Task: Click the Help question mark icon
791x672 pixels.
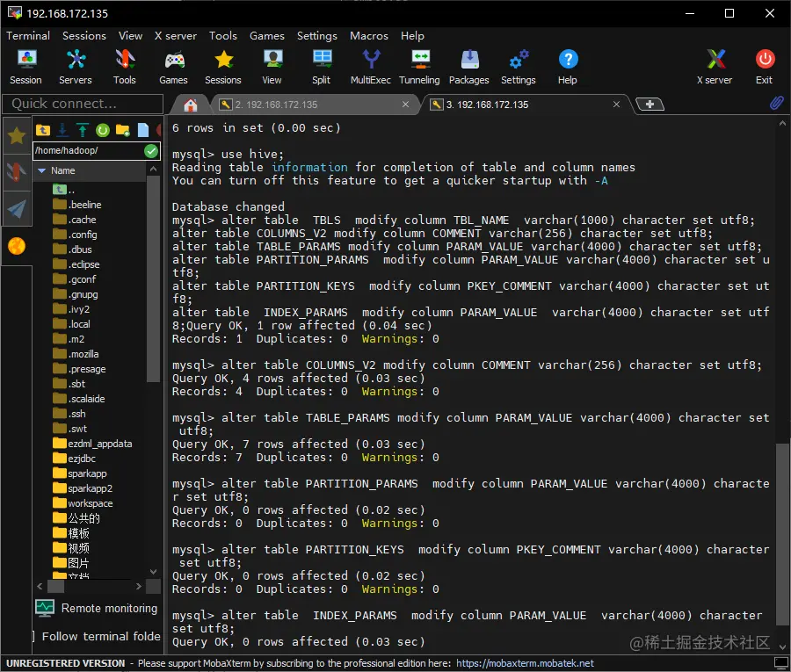Action: point(568,67)
